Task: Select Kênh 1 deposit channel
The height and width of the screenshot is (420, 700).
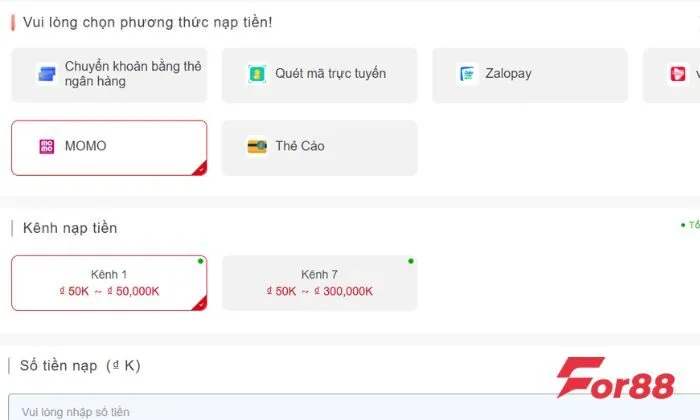Action: 109,283
